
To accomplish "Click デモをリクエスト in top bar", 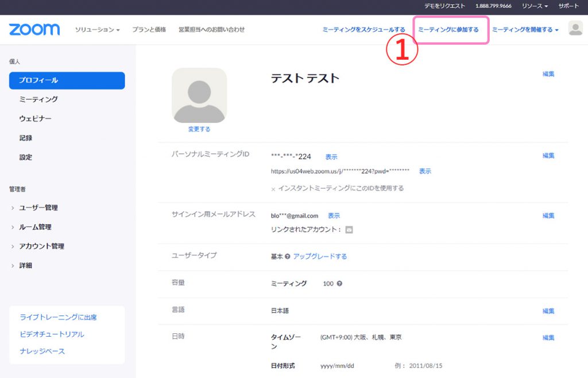I will click(444, 6).
